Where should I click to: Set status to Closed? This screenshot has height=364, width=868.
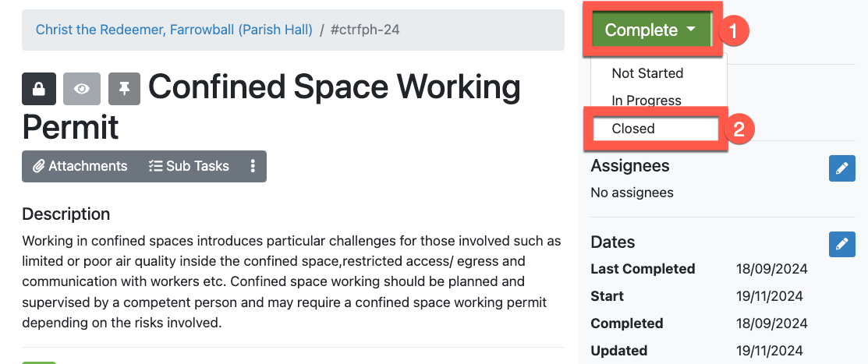click(x=633, y=129)
